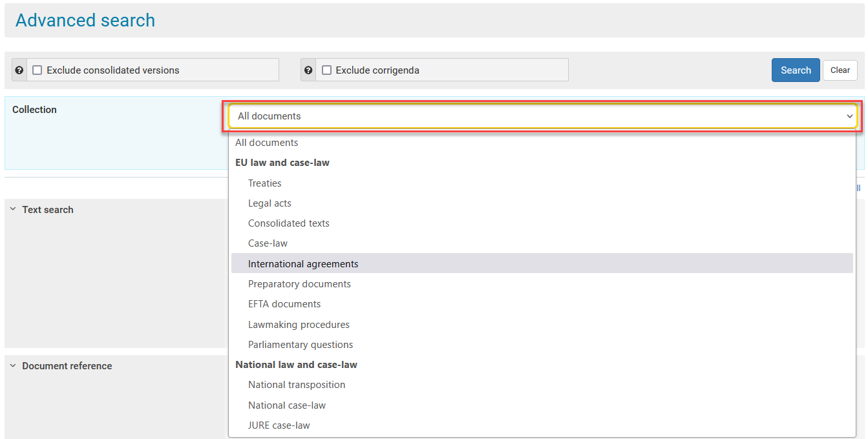Open help for Exclude corrigenda
Viewport: 868px width, 439px height.
[x=308, y=70]
